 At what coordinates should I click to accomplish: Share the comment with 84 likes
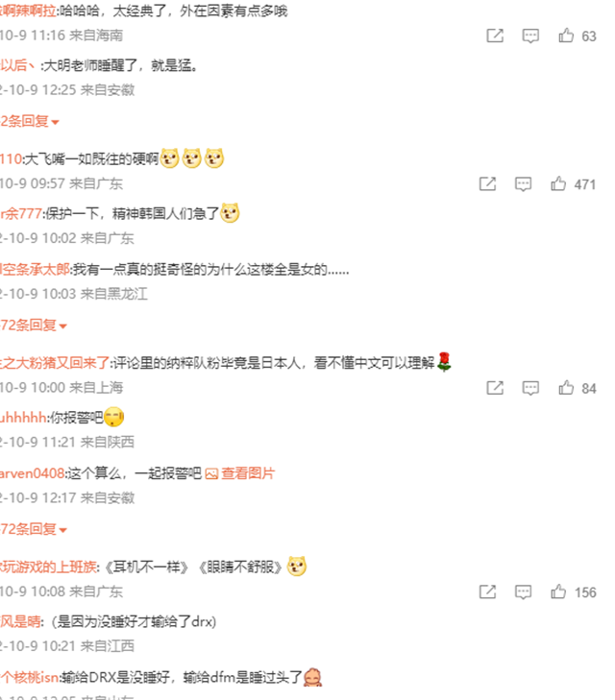pyautogui.click(x=495, y=388)
